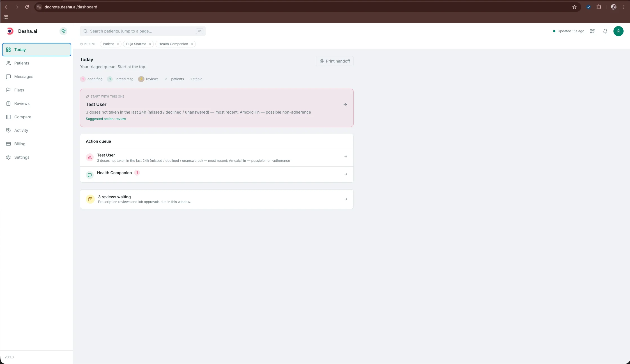
Task: Click the warning triangle icon for Test User
Action: (90, 158)
